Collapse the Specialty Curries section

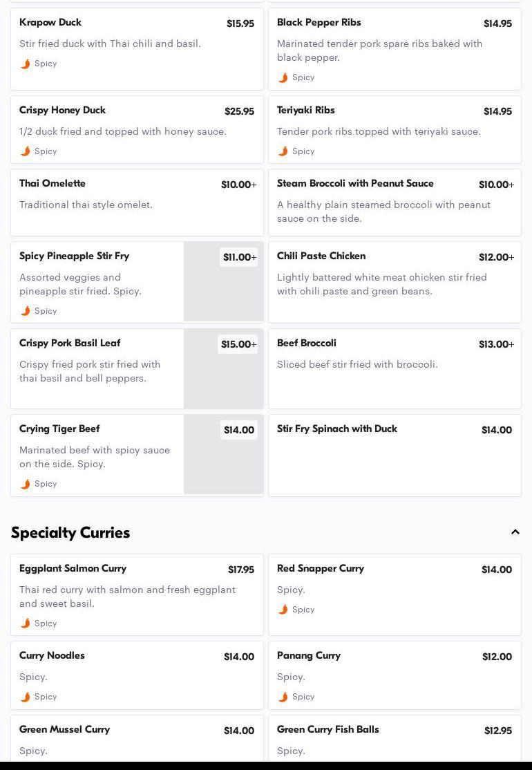click(x=515, y=532)
